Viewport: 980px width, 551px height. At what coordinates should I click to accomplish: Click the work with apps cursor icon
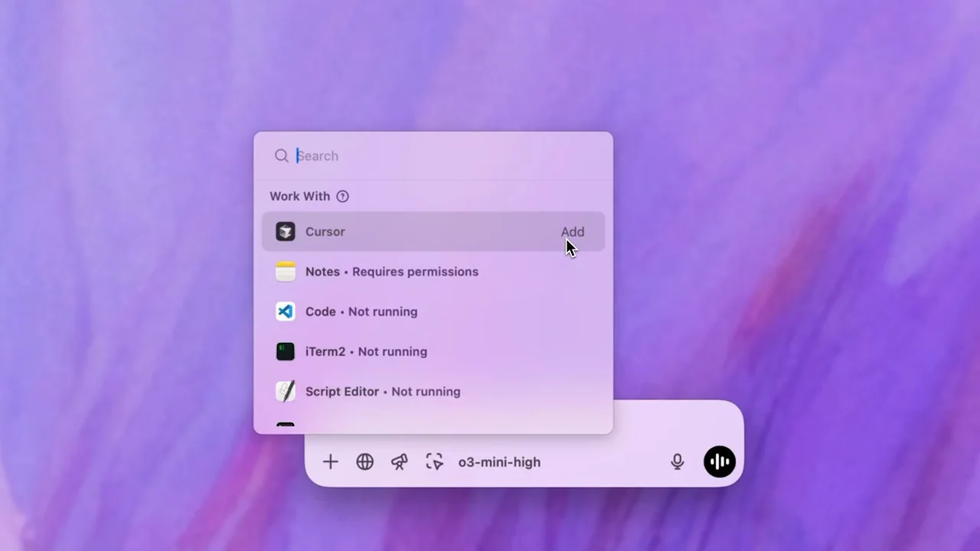[x=434, y=461]
